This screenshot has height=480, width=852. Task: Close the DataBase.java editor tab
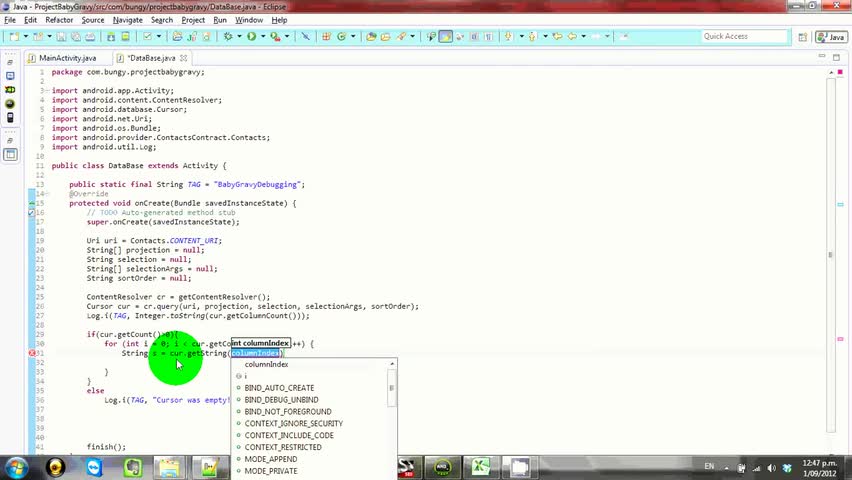tap(184, 58)
